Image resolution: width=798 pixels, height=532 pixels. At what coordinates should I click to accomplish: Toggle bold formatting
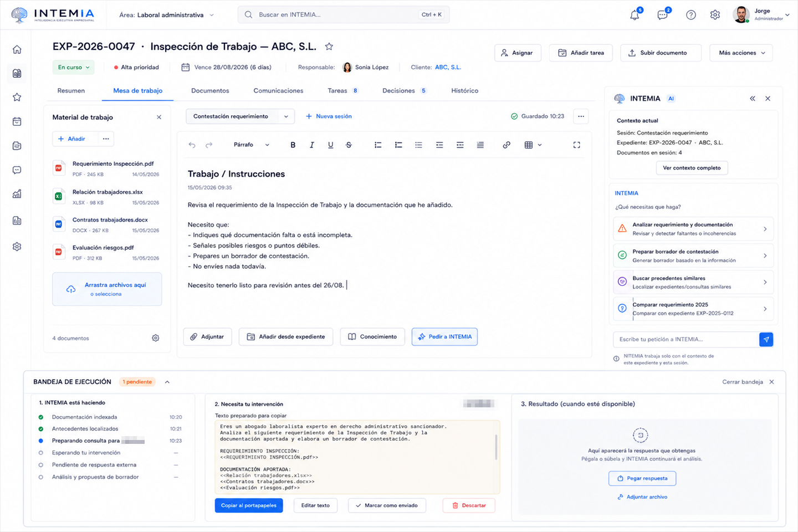[293, 145]
